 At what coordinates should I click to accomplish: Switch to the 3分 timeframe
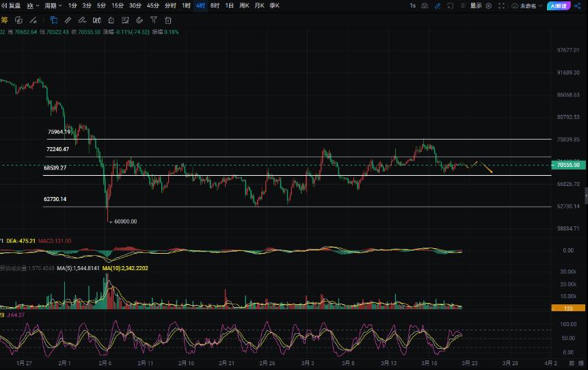coord(87,5)
